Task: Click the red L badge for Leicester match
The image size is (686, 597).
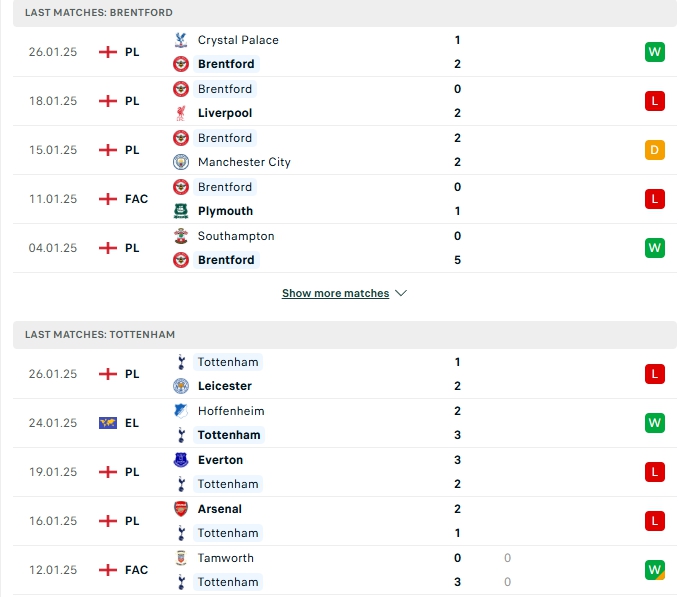Action: (654, 374)
